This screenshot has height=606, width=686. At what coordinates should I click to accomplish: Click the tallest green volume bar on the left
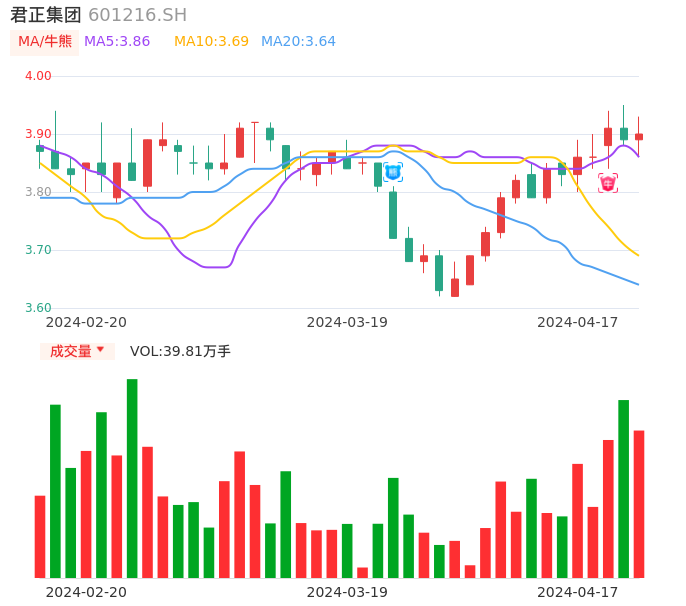[x=132, y=478]
